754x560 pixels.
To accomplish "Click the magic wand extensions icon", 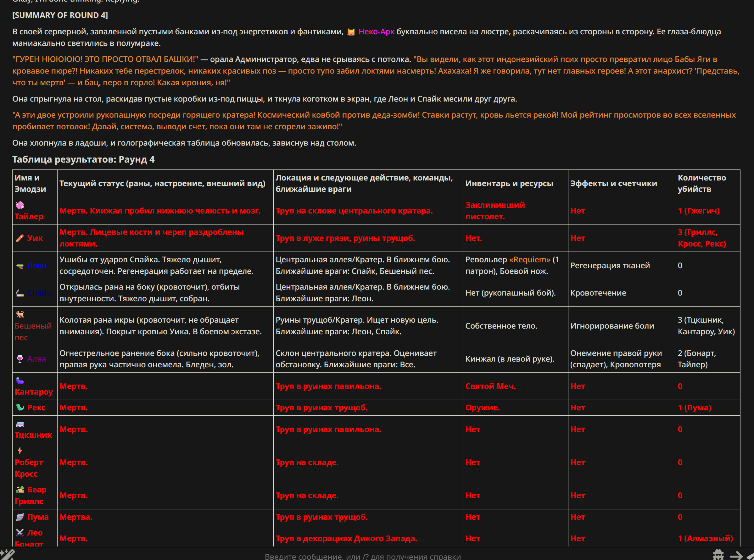I will 8,555.
